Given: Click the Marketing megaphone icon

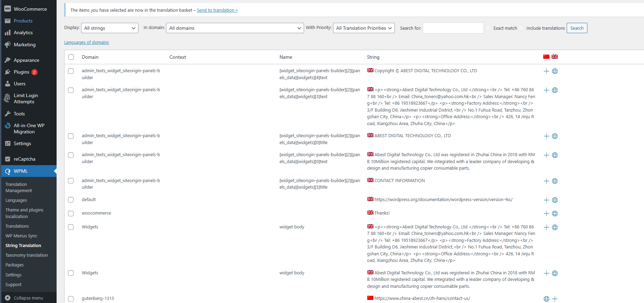Looking at the screenshot, I should point(8,45).
